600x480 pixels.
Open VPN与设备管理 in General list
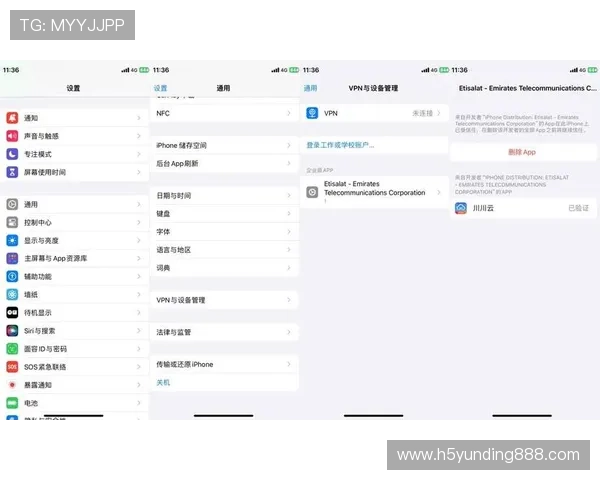tap(224, 300)
